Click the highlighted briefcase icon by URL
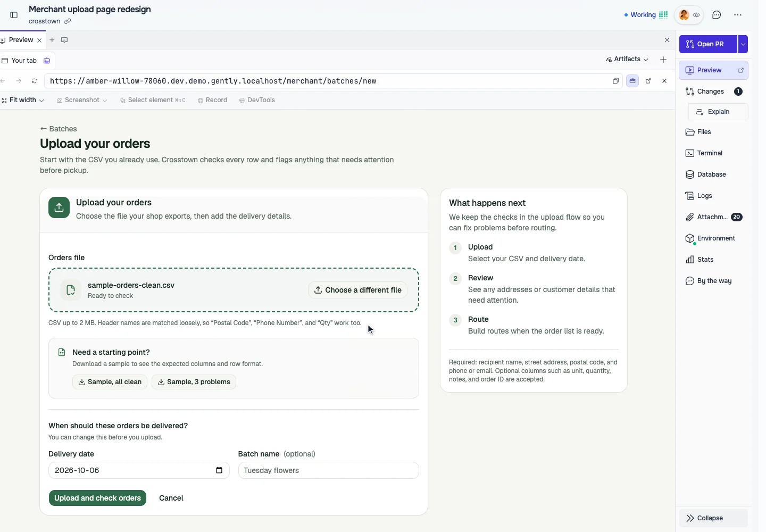Image resolution: width=766 pixels, height=532 pixels. 632,81
